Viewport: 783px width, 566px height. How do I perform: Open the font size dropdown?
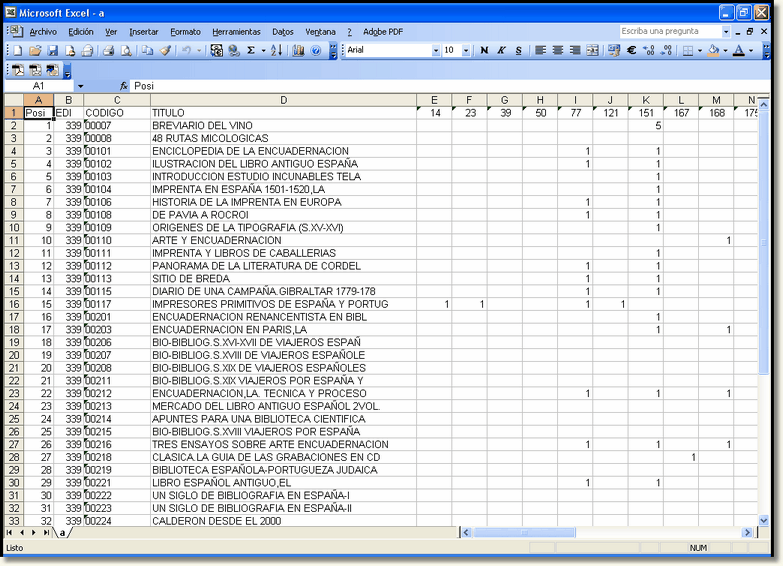[x=465, y=50]
